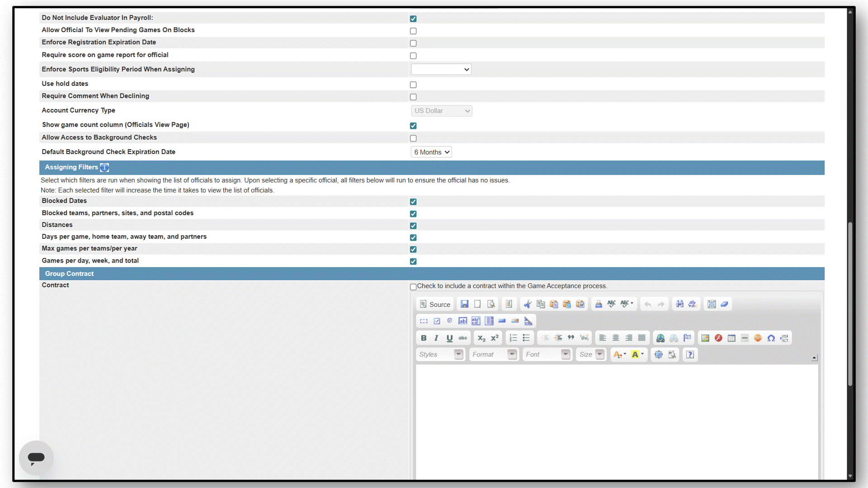Screen dimensions: 868x488
Task: Uncheck the Distances filter checkbox
Action: [x=413, y=226]
